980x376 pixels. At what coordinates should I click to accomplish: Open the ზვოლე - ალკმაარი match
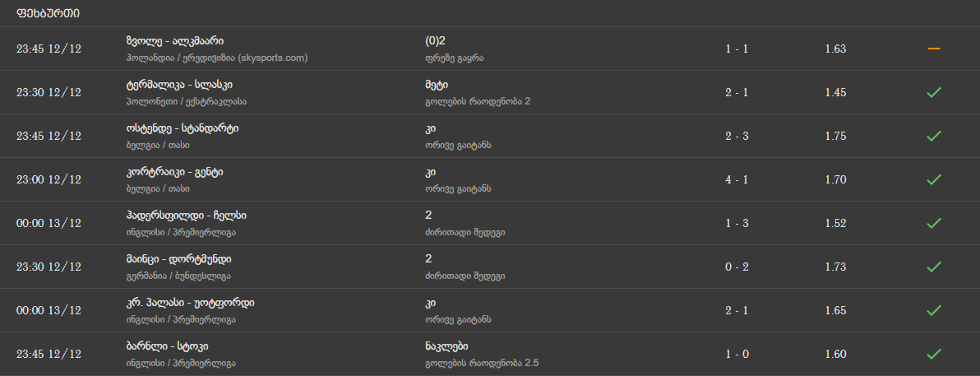click(x=175, y=41)
